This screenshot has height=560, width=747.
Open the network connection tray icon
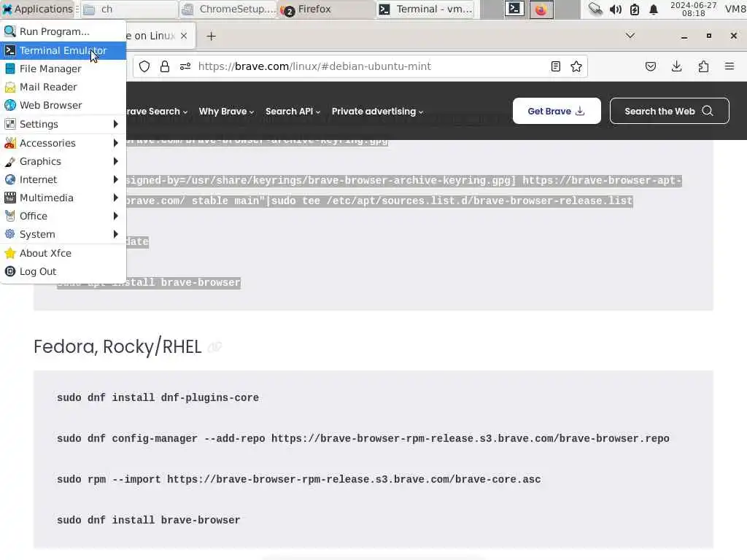tap(595, 9)
